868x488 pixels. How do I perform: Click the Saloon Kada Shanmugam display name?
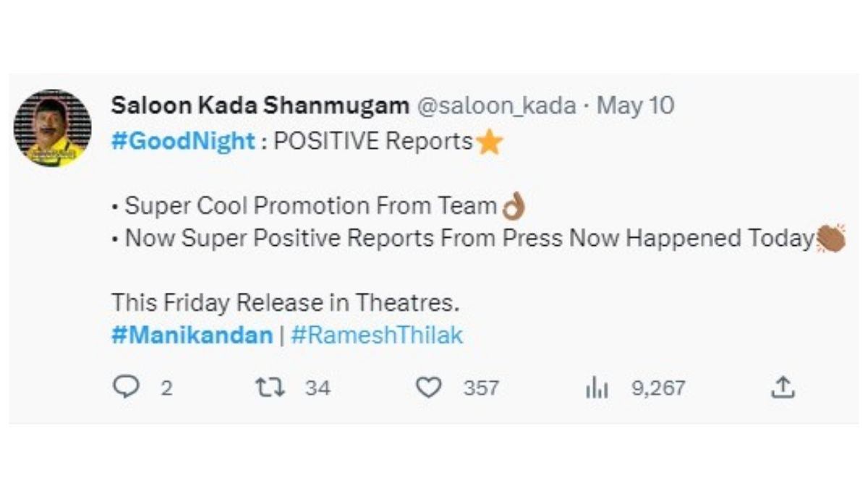tap(260, 106)
